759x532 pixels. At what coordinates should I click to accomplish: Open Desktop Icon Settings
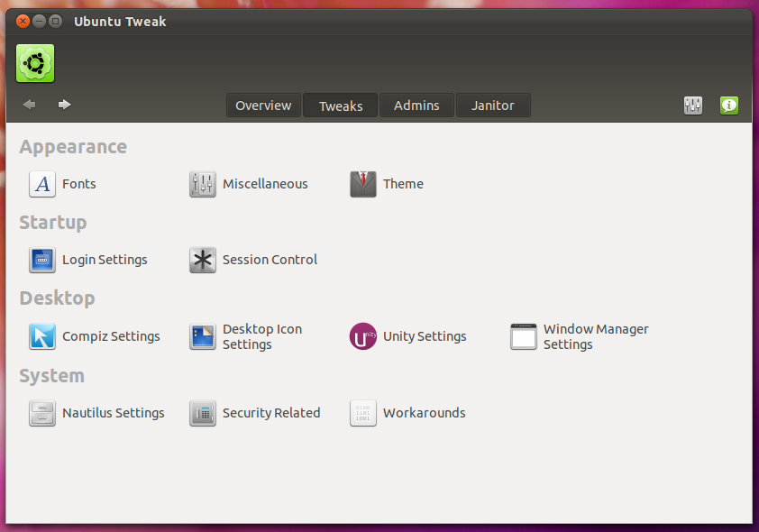261,336
